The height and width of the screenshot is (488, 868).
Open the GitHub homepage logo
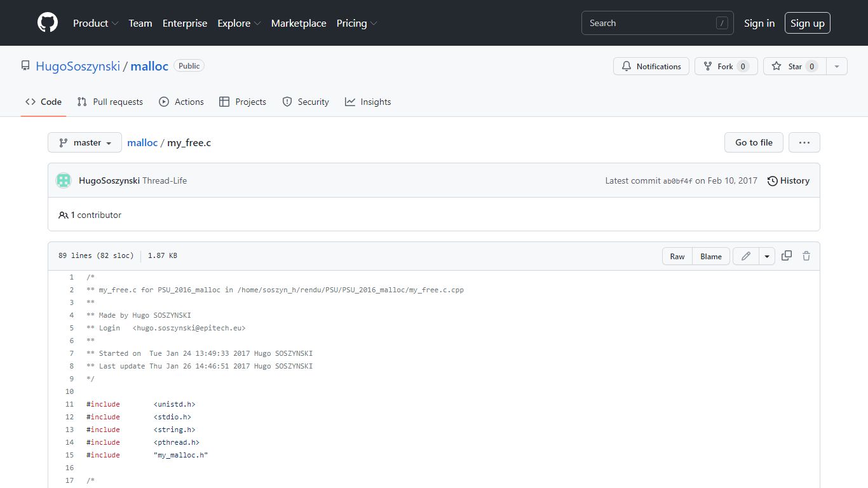[48, 23]
